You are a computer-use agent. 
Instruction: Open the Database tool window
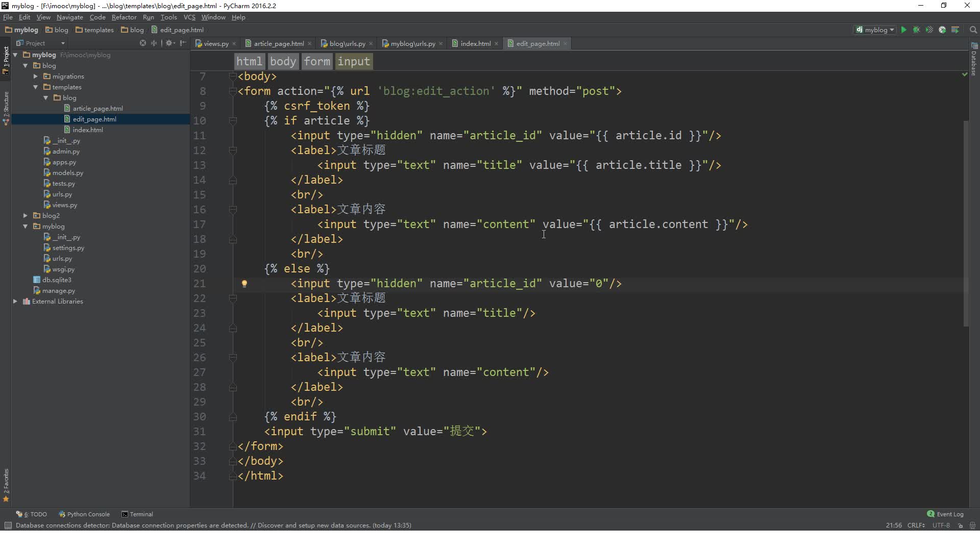click(x=974, y=59)
